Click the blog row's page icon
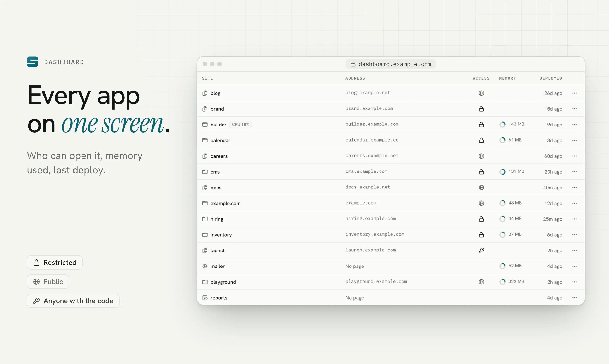609x364 pixels. click(x=205, y=93)
